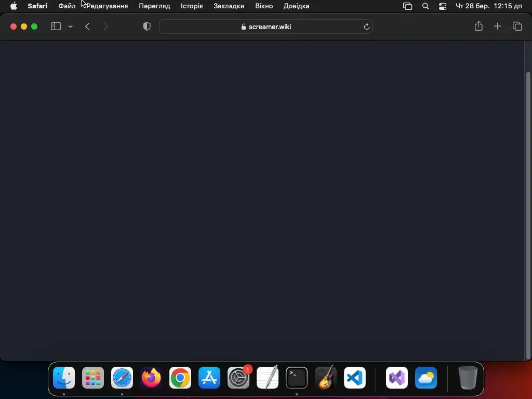Close the Safari window
Image resolution: width=532 pixels, height=399 pixels.
click(x=14, y=26)
